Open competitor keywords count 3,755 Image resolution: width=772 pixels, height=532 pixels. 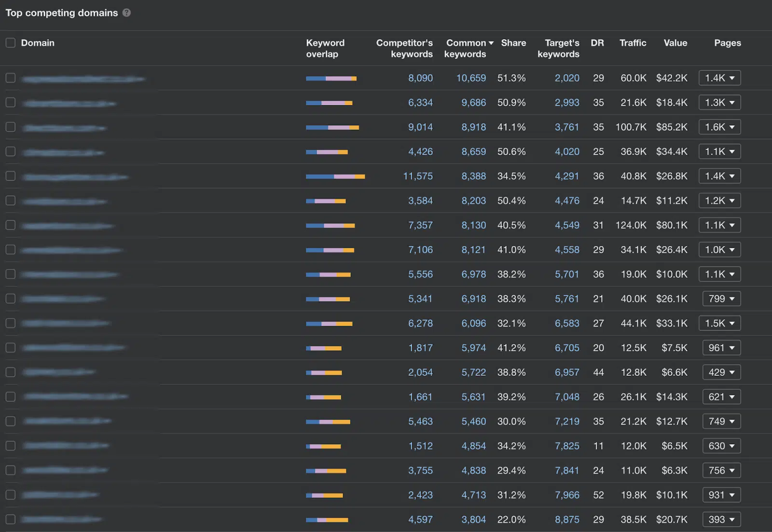point(420,470)
